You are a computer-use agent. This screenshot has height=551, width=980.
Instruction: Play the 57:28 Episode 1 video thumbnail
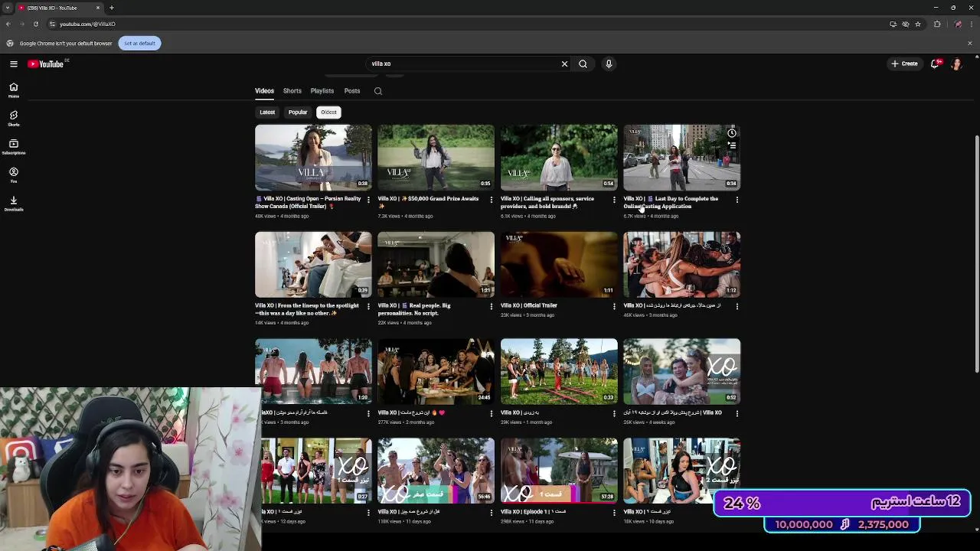tap(559, 470)
